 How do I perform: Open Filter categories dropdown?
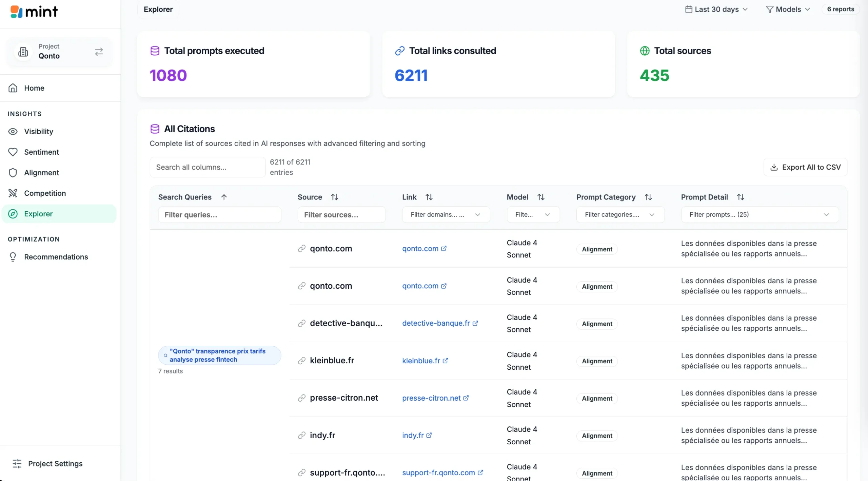pos(620,215)
